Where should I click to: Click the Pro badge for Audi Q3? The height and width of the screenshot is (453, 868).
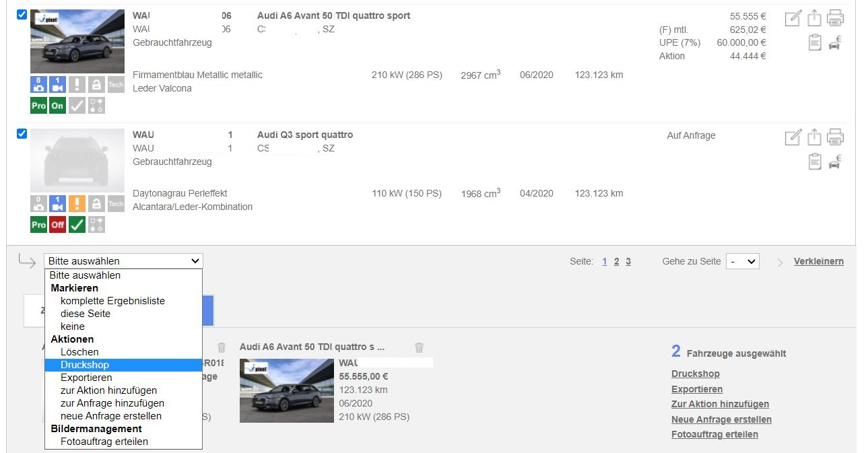click(38, 225)
